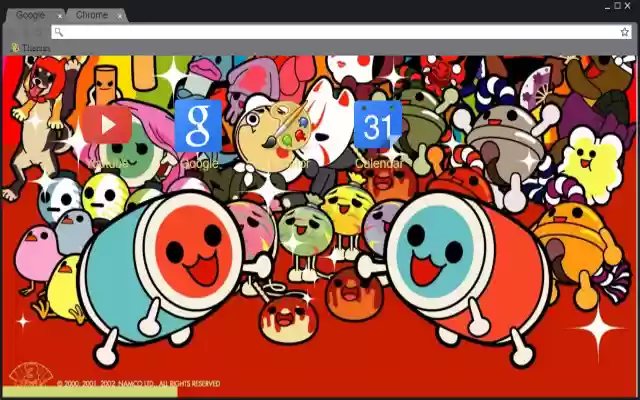Focus the address bar field
Screen dimensions: 640x400
click(341, 32)
